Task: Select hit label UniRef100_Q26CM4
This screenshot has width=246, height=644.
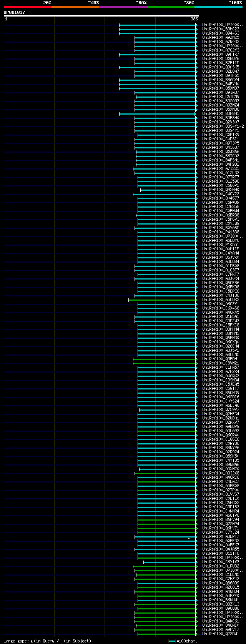Action: click(221, 346)
